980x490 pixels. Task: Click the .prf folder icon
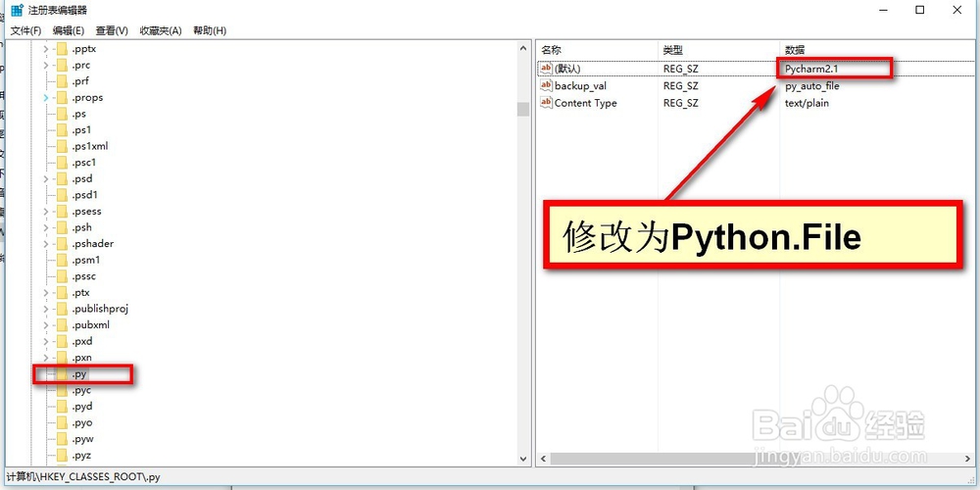click(61, 81)
